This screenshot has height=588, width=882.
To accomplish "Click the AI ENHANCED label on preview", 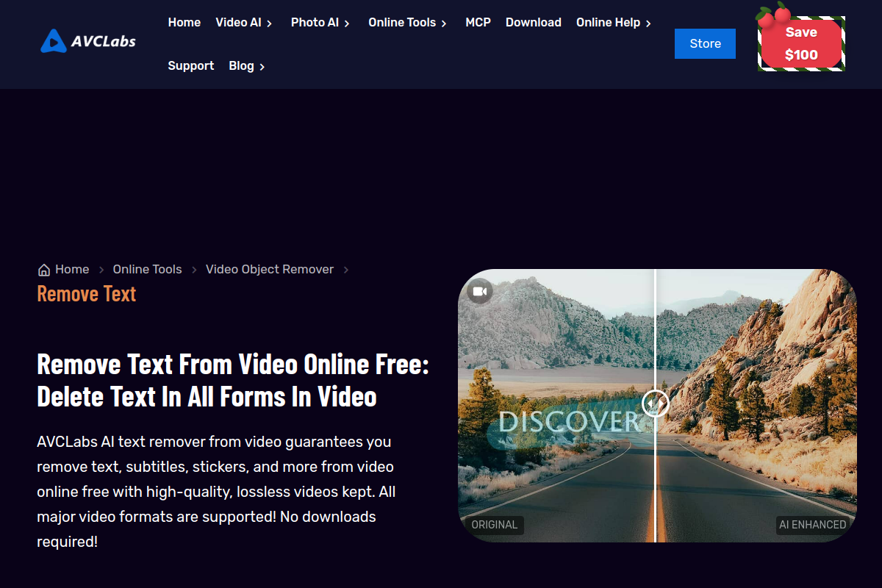I will coord(813,525).
